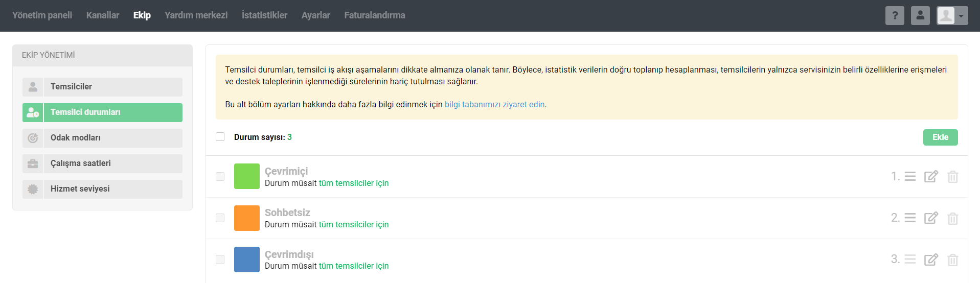Open the Ayarlar menu
Image resolution: width=980 pixels, height=283 pixels.
click(x=315, y=15)
